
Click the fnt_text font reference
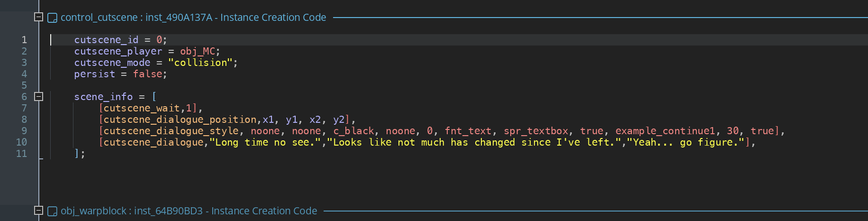point(468,131)
